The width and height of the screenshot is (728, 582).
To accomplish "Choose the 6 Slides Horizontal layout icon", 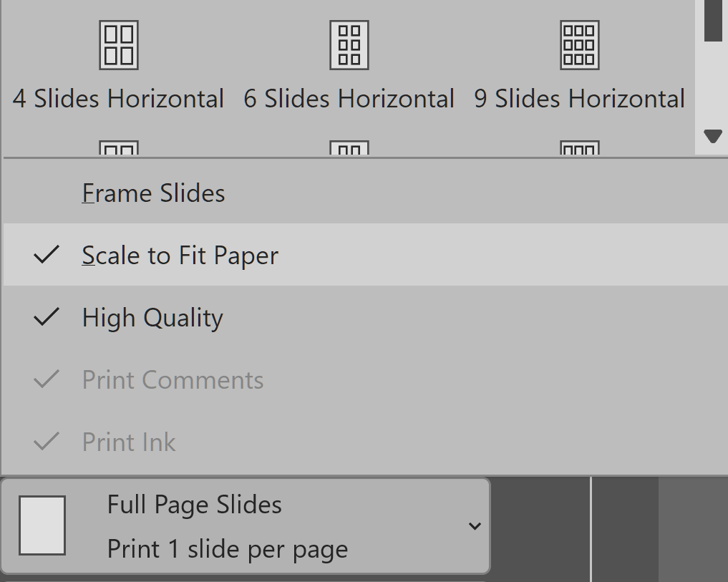I will point(349,45).
